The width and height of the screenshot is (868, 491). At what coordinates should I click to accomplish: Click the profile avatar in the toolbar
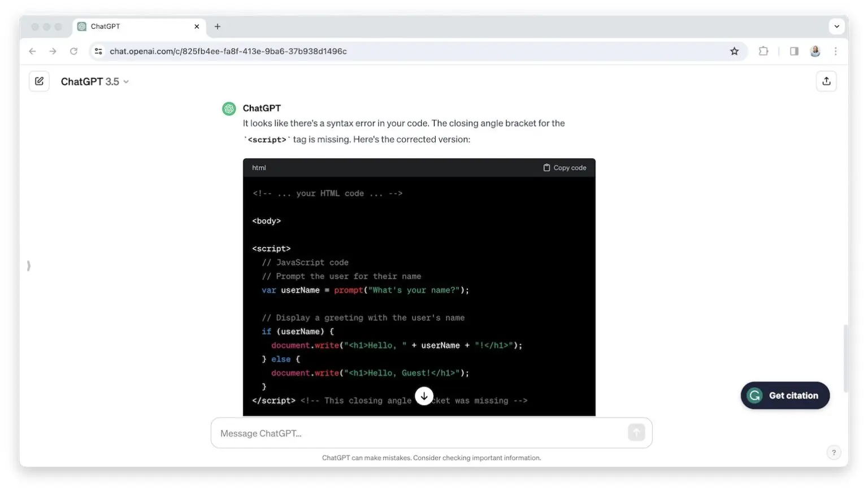click(x=815, y=51)
